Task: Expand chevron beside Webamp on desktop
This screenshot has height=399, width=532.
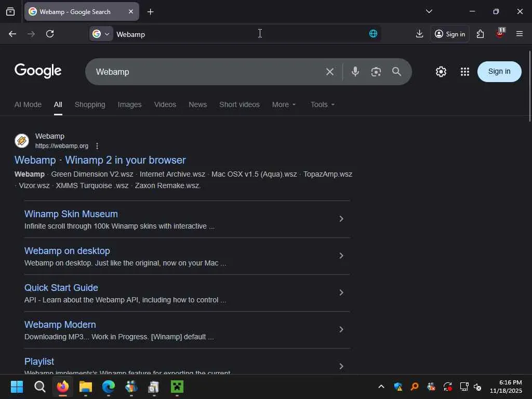Action: (341, 256)
